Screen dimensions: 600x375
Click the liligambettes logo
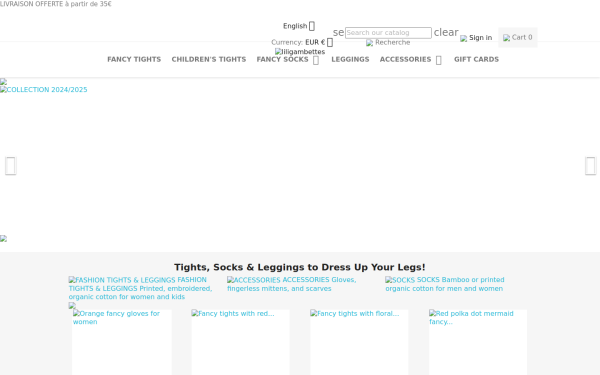coord(300,52)
